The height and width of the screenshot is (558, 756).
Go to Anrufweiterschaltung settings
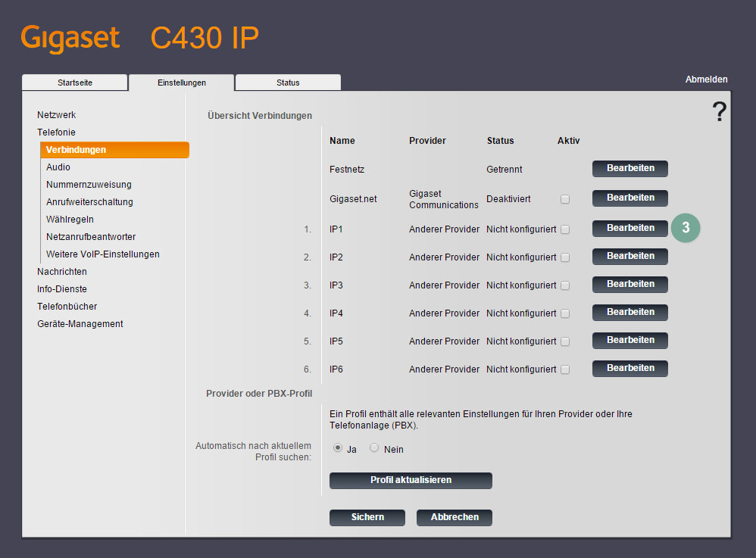pyautogui.click(x=89, y=202)
